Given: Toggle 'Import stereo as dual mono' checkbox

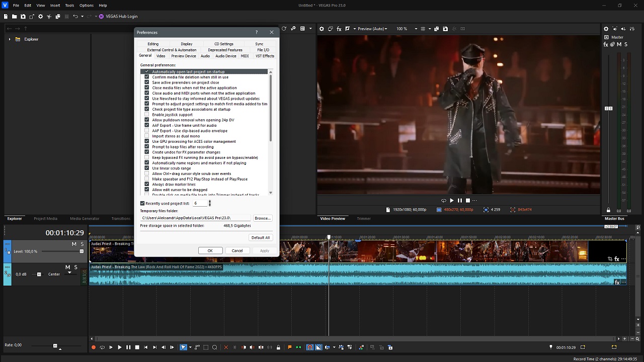Looking at the screenshot, I should click(147, 136).
